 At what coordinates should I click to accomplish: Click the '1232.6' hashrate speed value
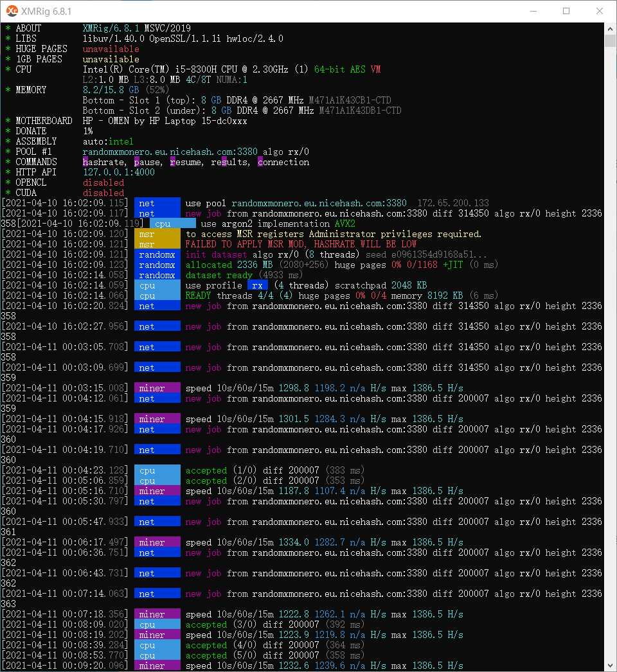pyautogui.click(x=294, y=666)
